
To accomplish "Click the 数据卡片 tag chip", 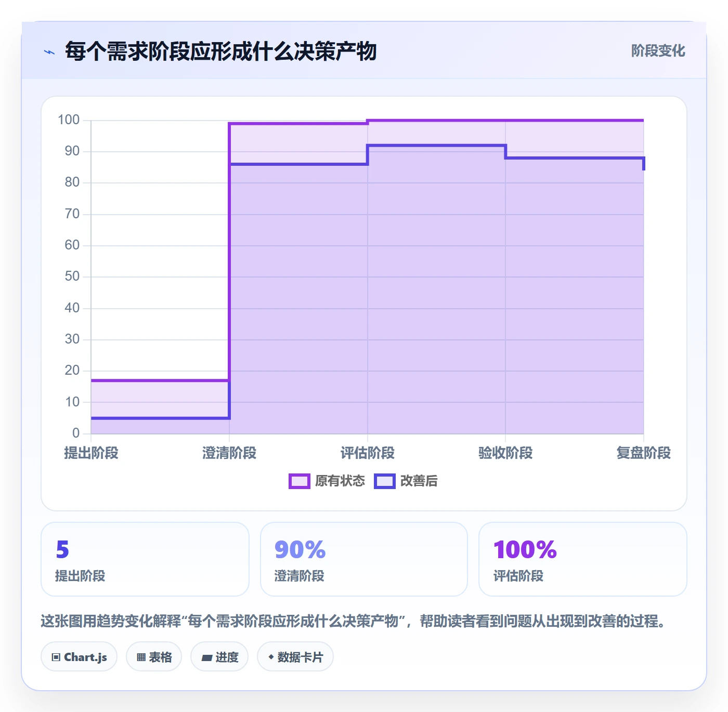I will coord(295,657).
